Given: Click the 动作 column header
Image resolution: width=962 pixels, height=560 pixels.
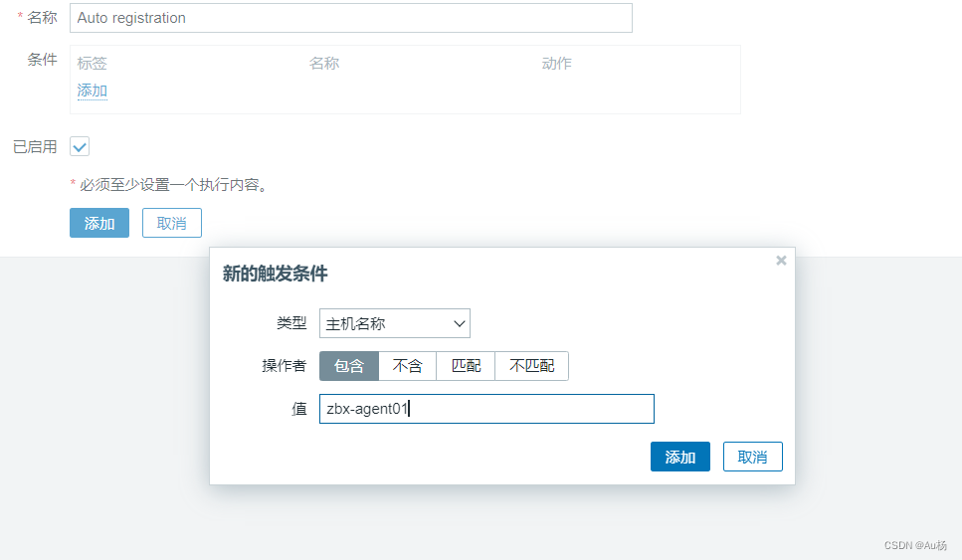Looking at the screenshot, I should tap(556, 64).
